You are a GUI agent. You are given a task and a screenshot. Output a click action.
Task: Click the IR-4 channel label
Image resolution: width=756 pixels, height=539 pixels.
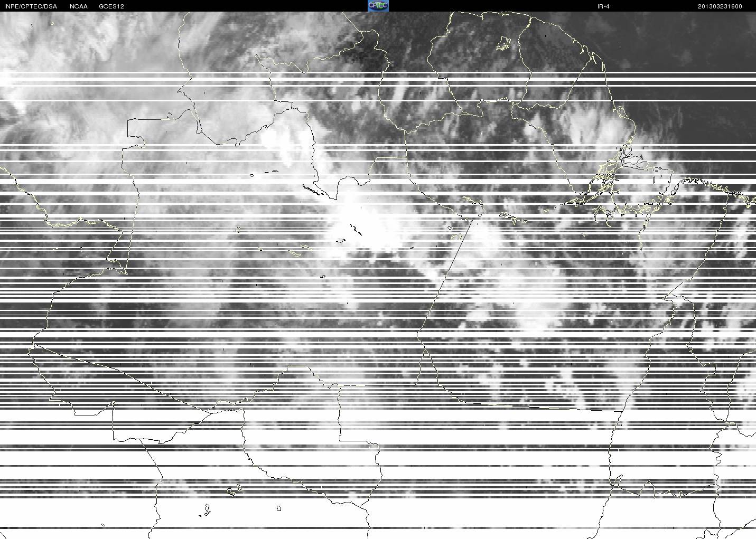[x=603, y=6]
